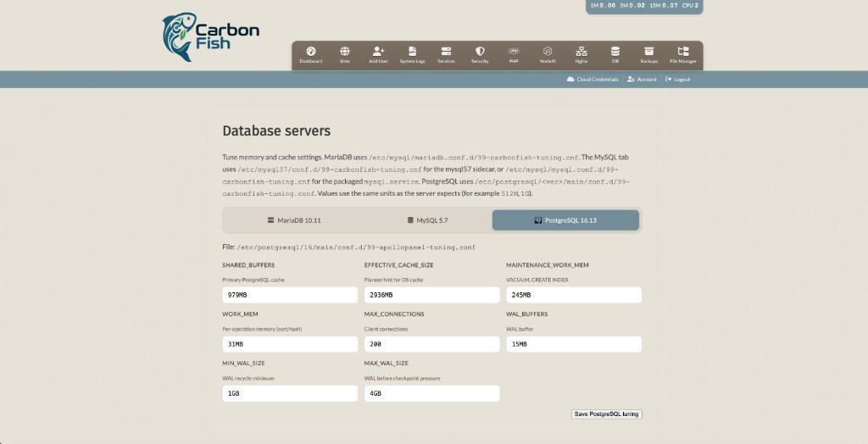Click the MIN_WAL_SIZE field with 1GB
868x444 pixels.
click(x=290, y=394)
